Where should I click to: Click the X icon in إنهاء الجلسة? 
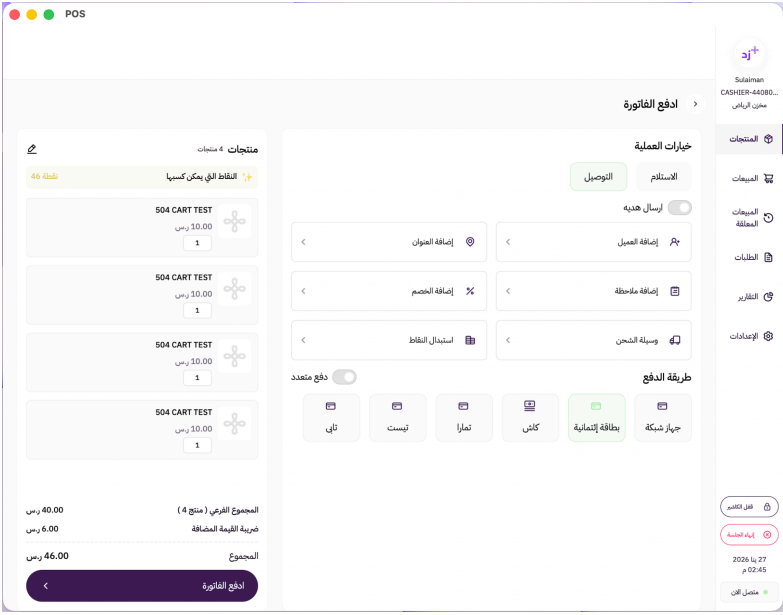[x=767, y=535]
